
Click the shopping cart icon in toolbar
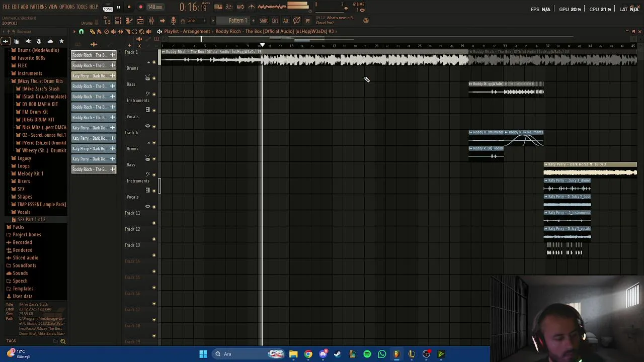point(307,21)
